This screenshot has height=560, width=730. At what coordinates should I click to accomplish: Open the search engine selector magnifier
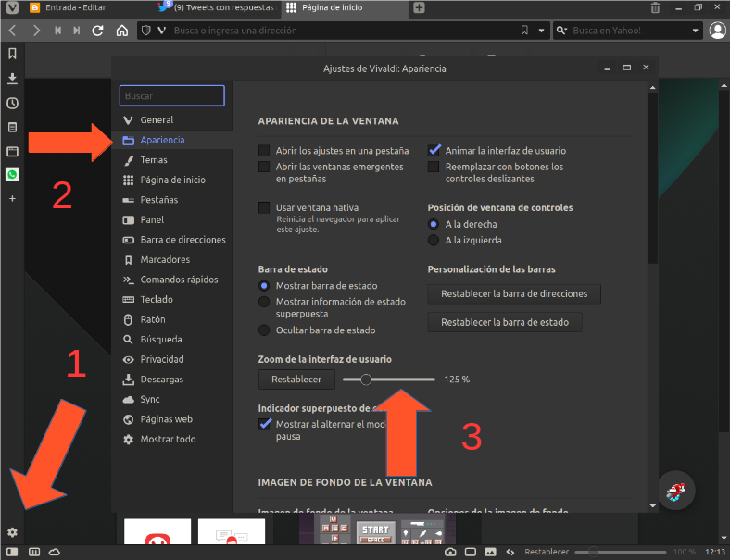561,31
